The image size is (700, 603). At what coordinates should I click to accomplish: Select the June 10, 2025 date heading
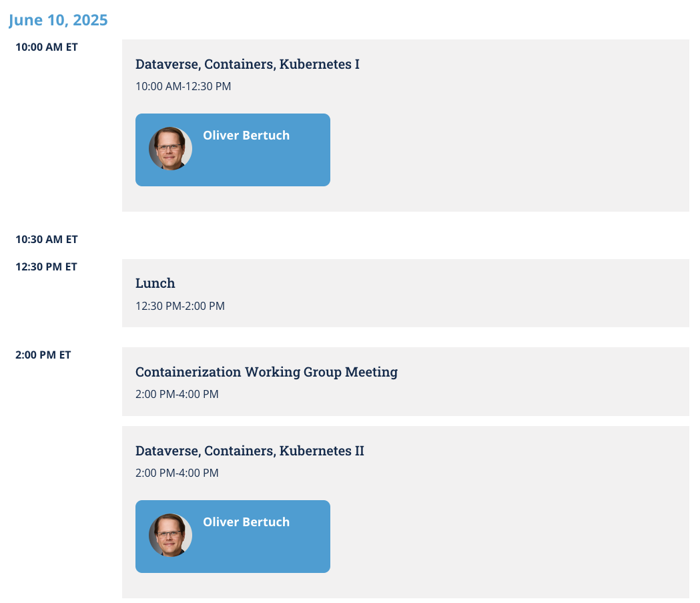58,20
